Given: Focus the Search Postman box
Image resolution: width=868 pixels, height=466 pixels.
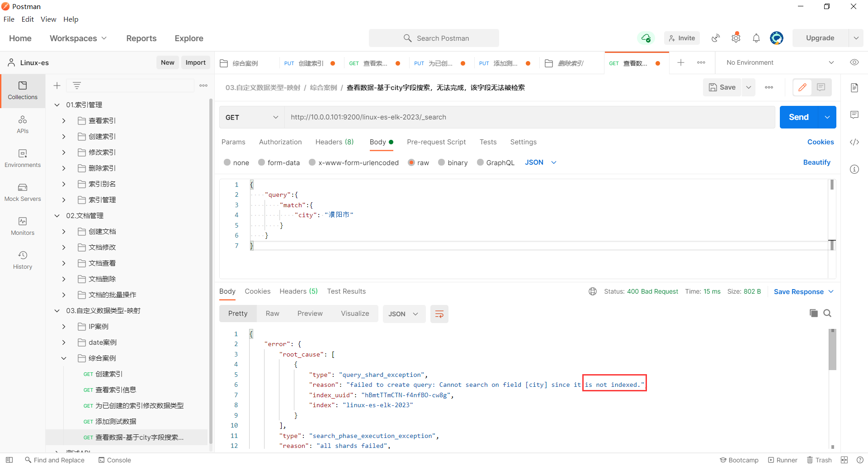Looking at the screenshot, I should click(434, 38).
